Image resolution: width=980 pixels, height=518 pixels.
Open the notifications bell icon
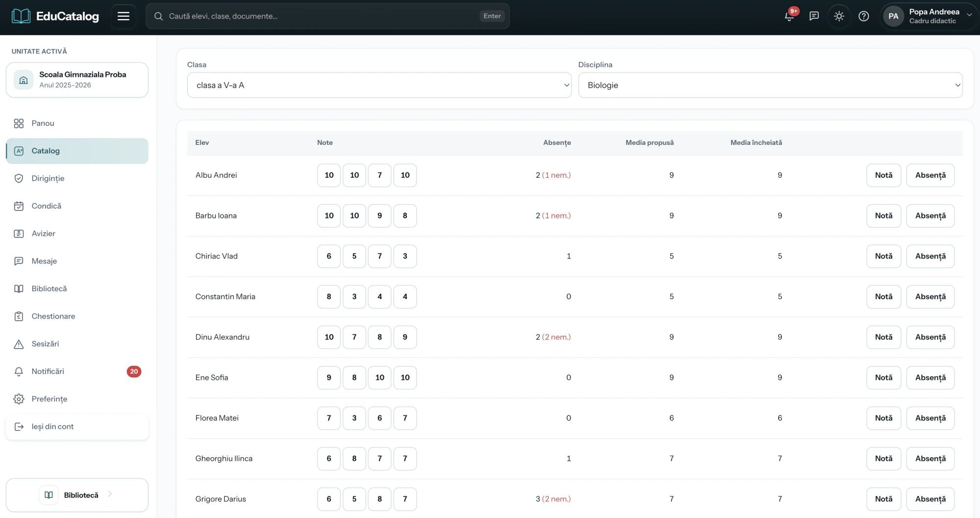789,16
